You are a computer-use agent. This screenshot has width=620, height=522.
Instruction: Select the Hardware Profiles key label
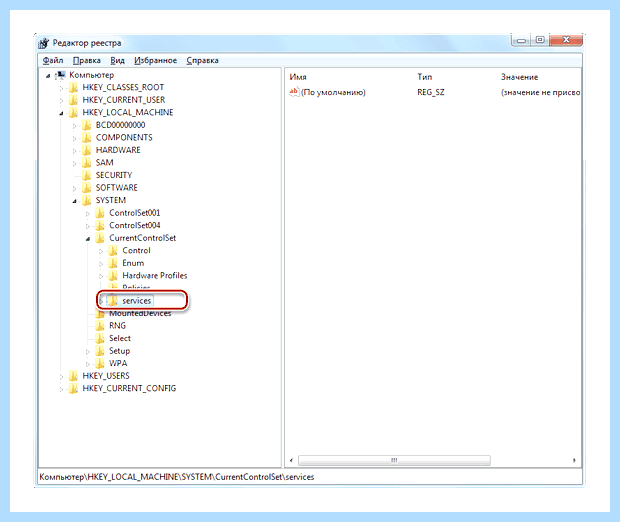155,276
